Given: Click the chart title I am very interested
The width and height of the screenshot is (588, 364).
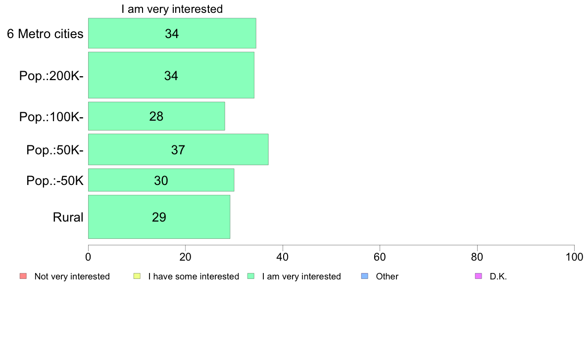Looking at the screenshot, I should (x=172, y=9).
